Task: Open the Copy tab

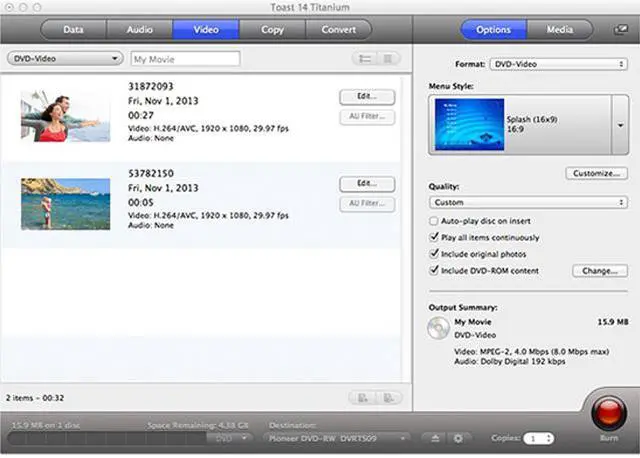Action: (272, 30)
